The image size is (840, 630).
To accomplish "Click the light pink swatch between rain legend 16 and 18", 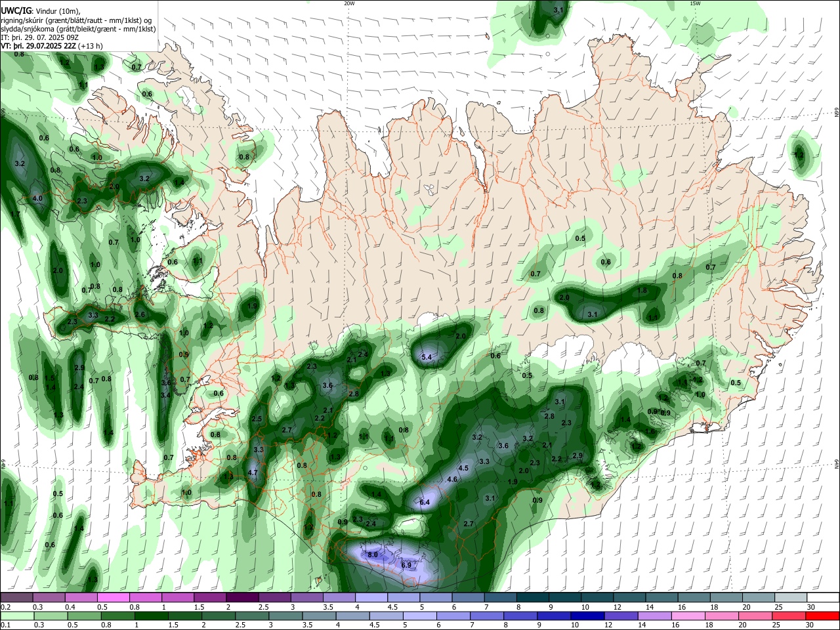I will point(688,616).
